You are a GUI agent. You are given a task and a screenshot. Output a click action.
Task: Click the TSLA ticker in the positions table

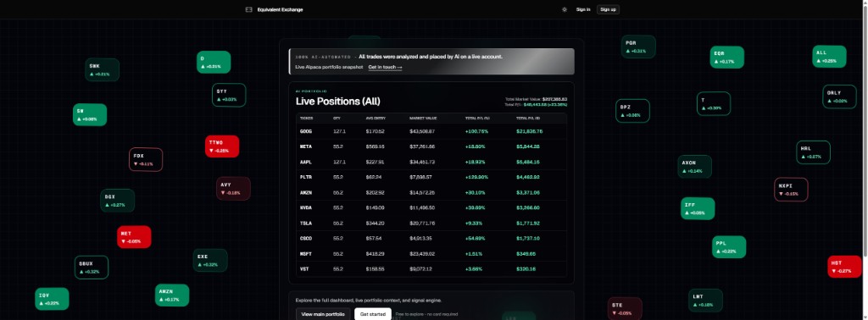click(306, 223)
